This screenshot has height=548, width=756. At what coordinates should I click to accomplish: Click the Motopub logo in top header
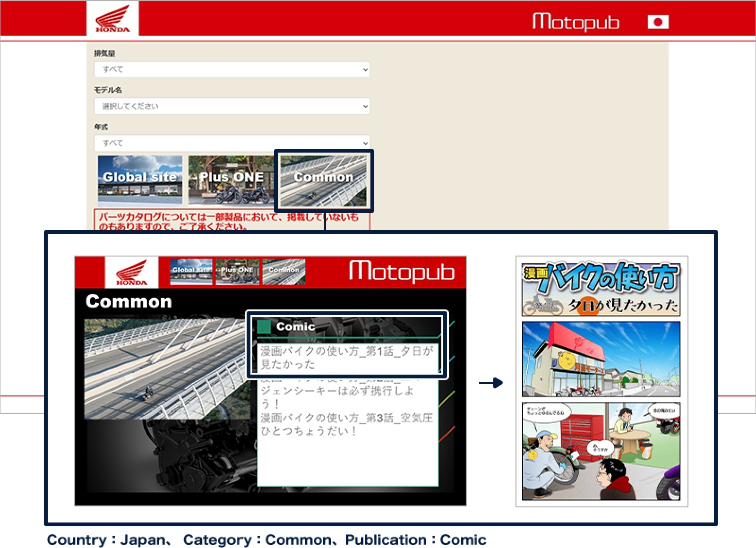click(x=576, y=22)
